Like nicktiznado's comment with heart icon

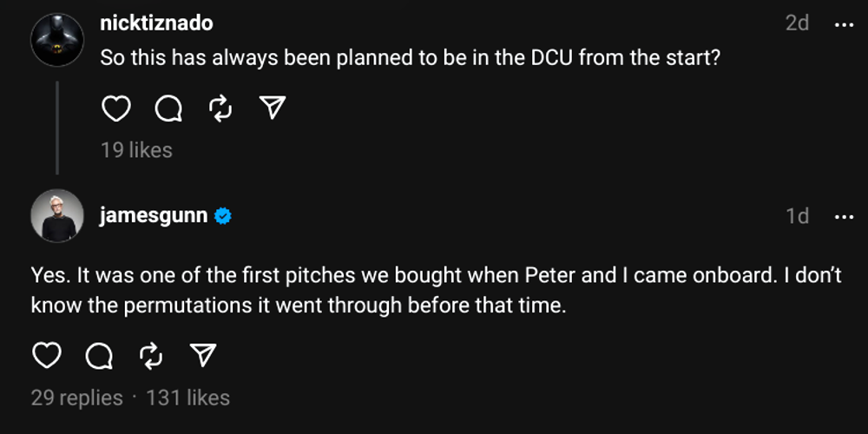click(x=116, y=108)
